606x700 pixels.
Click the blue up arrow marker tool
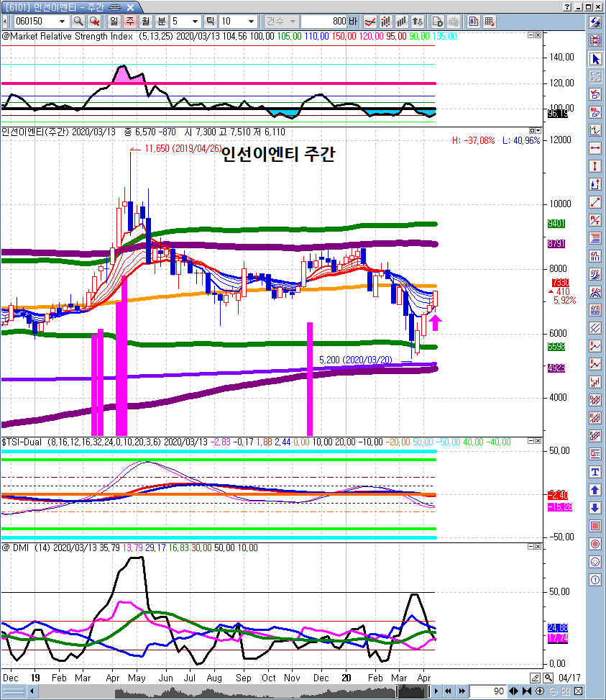[x=595, y=490]
